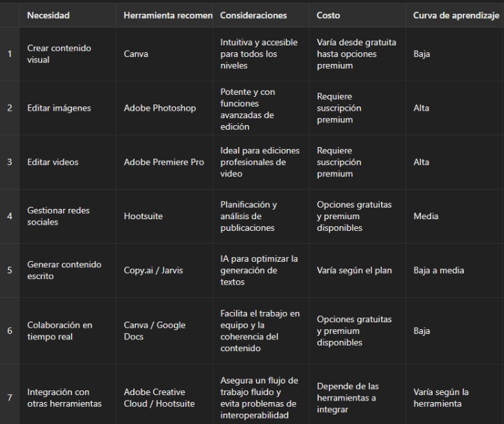Select the Costo column header
This screenshot has width=504, height=424.
(x=328, y=15)
